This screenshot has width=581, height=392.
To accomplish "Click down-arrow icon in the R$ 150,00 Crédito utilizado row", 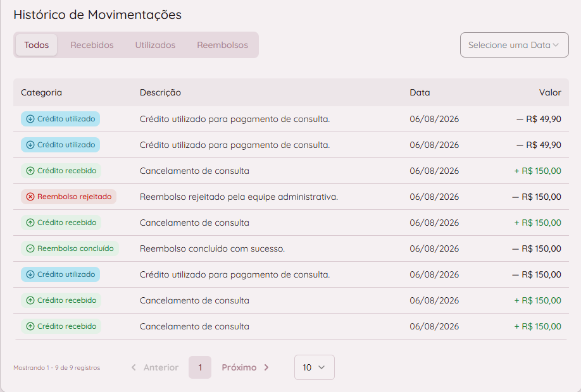I will (30, 274).
